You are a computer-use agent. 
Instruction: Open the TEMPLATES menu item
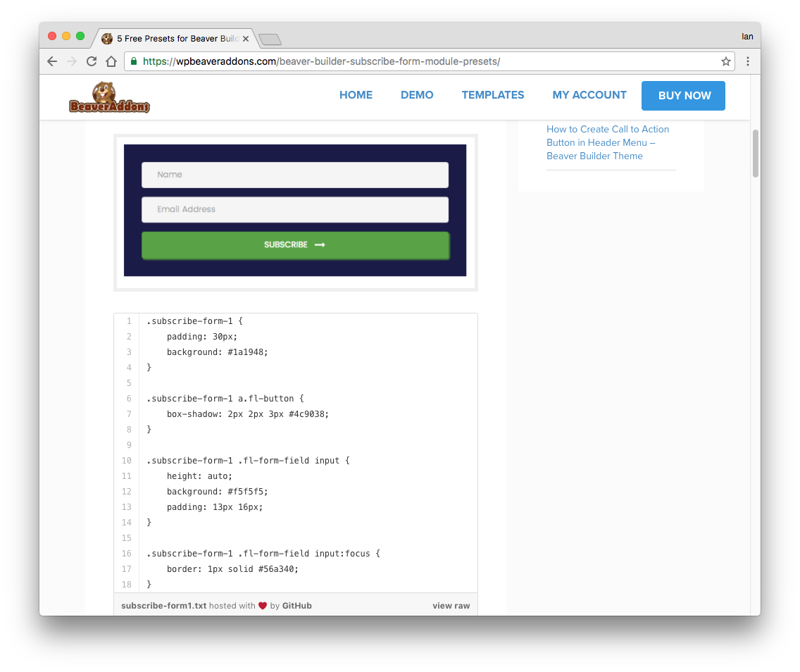coord(493,95)
